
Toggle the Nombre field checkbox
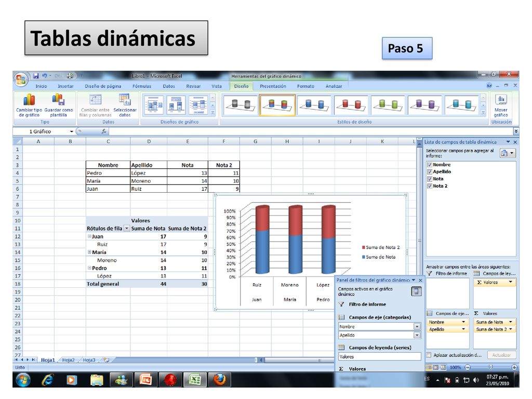[x=429, y=165]
